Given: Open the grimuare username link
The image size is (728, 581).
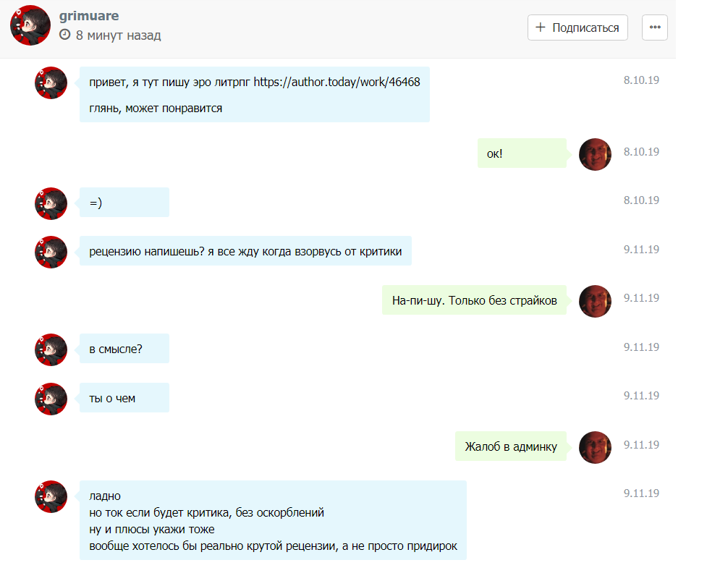Looking at the screenshot, I should click(x=88, y=16).
